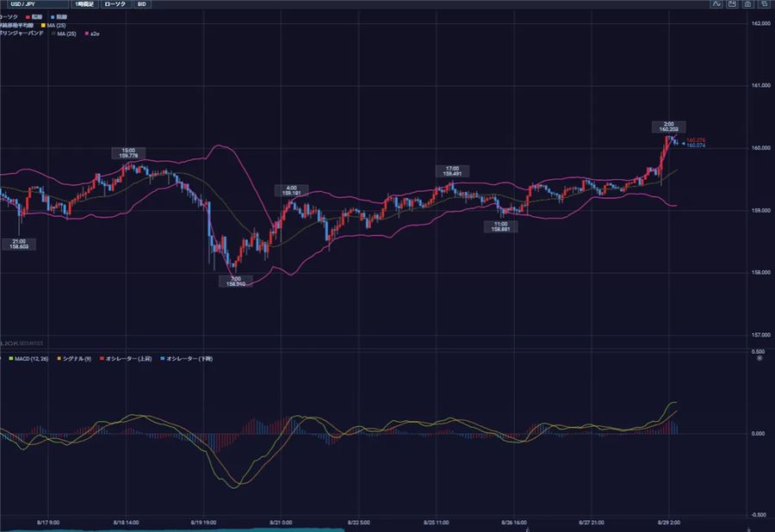Click the 8/19 19:00 time axis label
The width and height of the screenshot is (775, 532).
point(203,523)
